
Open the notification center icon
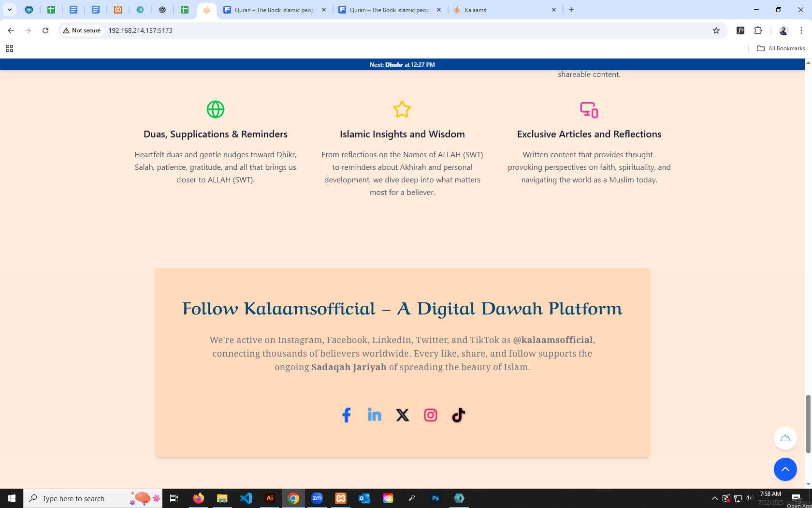[797, 498]
